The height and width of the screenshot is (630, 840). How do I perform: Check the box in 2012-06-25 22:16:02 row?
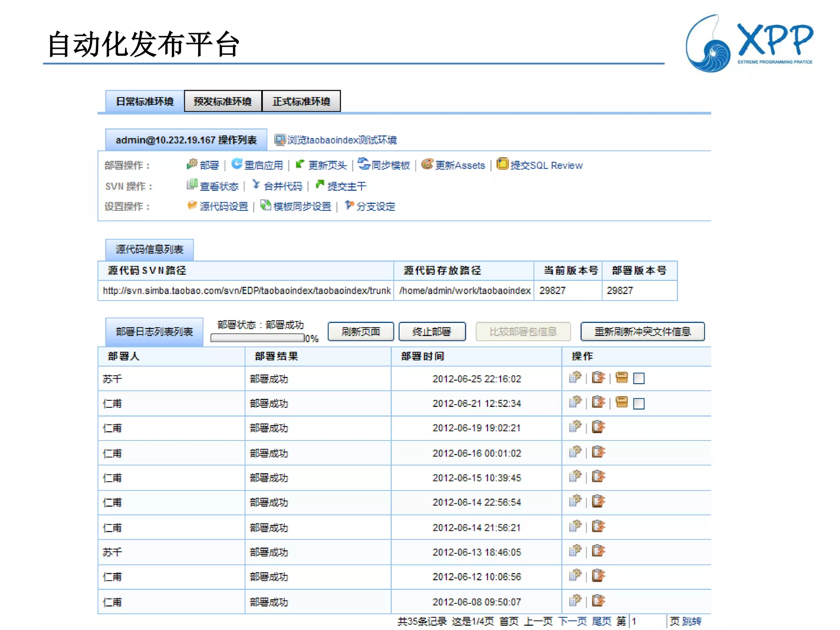tap(639, 378)
